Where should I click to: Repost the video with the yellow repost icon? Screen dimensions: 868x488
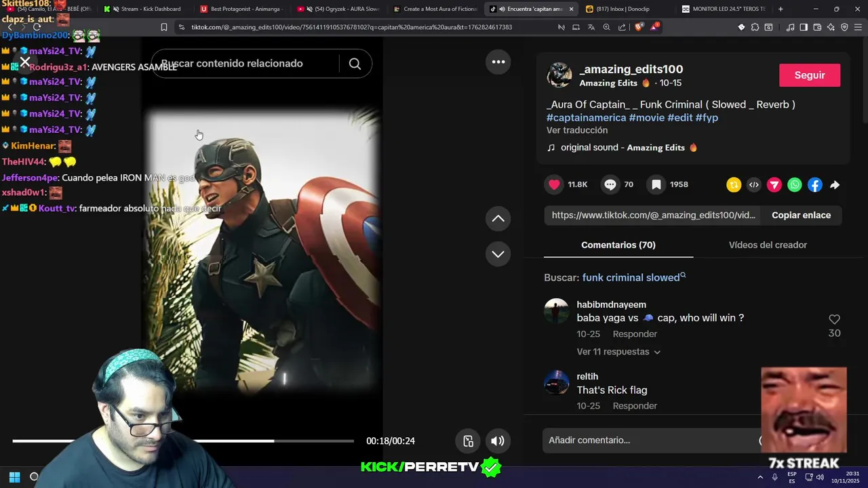[x=734, y=185]
